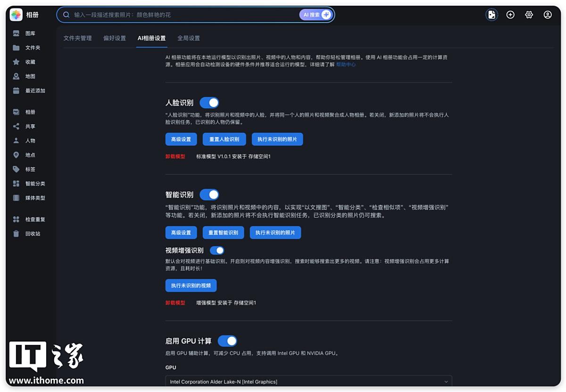This screenshot has width=566, height=392.
Task: Open the Folders (文件夹) sidebar icon
Action: click(16, 48)
